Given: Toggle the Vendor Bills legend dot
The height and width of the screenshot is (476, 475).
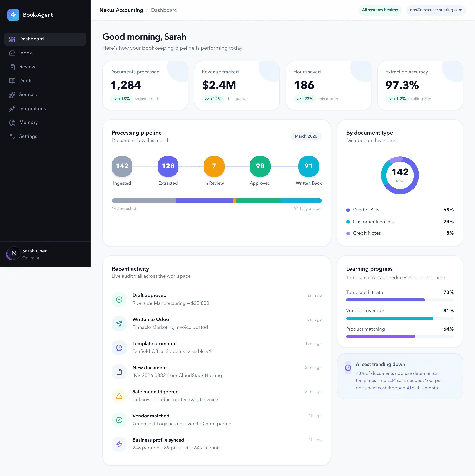Looking at the screenshot, I should click(348, 210).
